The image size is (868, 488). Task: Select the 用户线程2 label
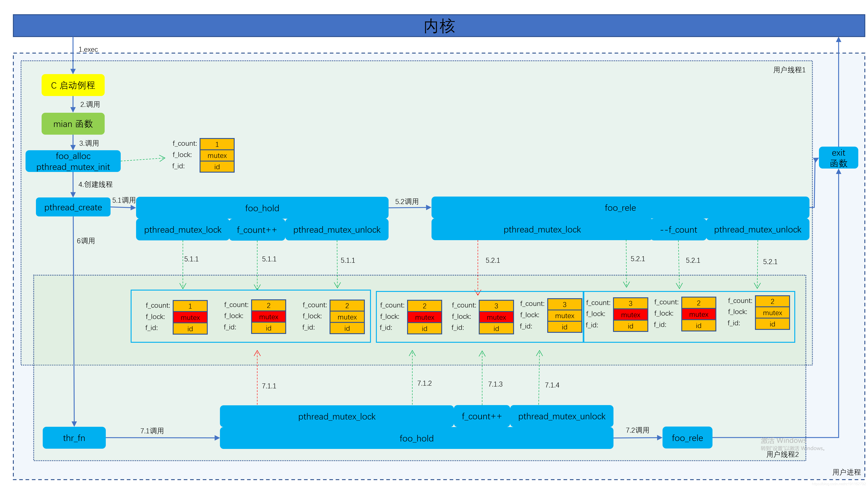[782, 454]
